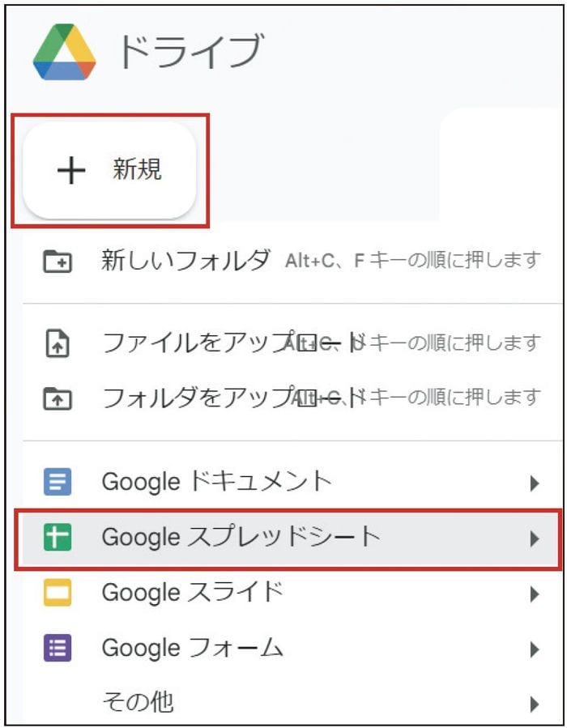567x728 pixels.
Task: Expand the その他 submenu arrow
Action: click(534, 702)
